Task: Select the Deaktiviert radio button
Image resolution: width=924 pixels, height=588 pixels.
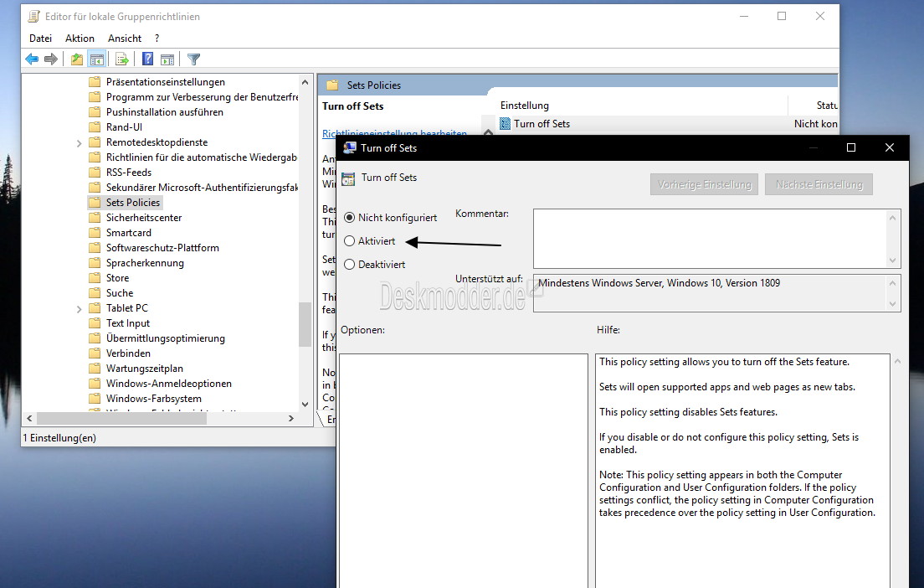Action: 350,264
